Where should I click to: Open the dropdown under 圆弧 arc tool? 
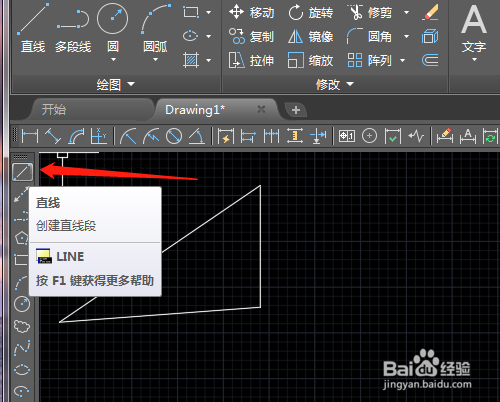[x=155, y=60]
